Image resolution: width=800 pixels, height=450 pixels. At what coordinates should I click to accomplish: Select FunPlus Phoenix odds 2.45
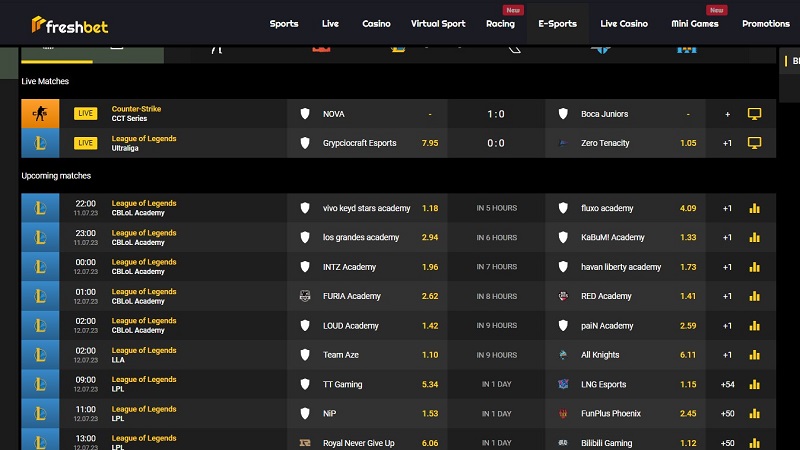click(688, 413)
